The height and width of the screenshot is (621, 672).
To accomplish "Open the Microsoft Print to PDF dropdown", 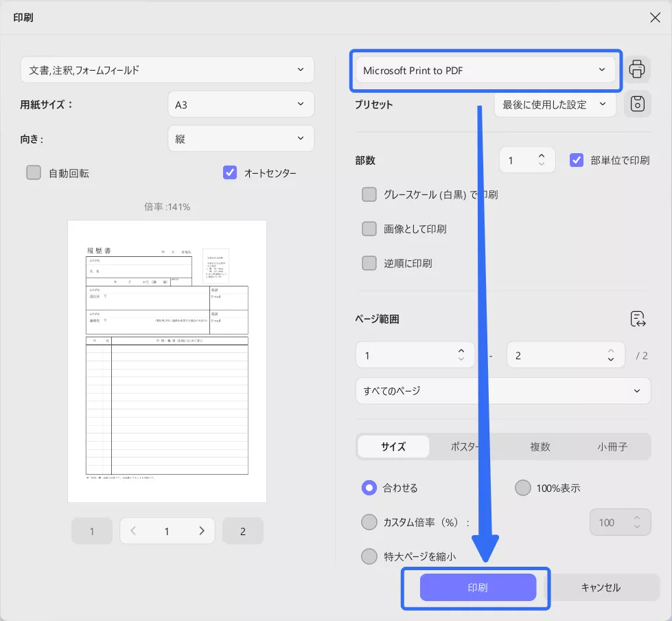I will point(486,69).
